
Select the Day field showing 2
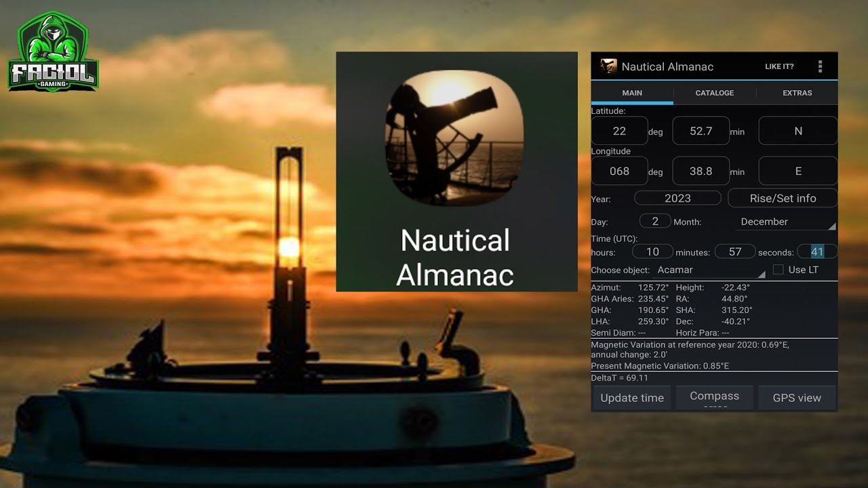[655, 221]
